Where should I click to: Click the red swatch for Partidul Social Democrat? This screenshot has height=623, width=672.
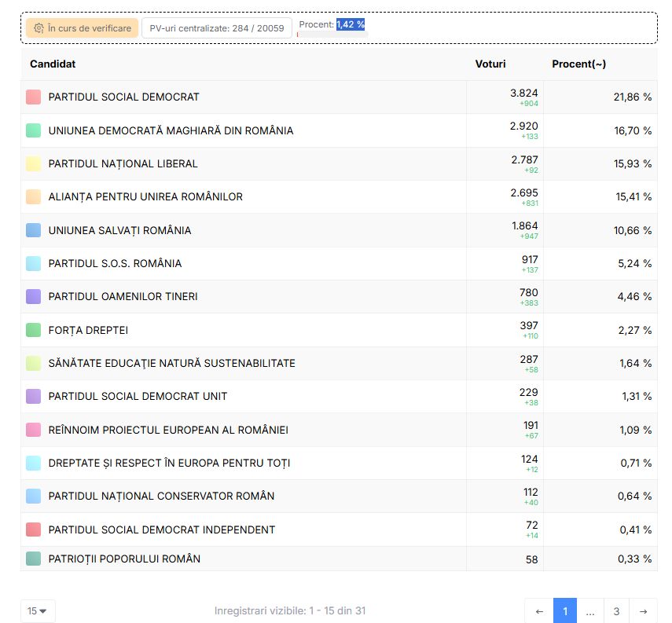coord(33,97)
